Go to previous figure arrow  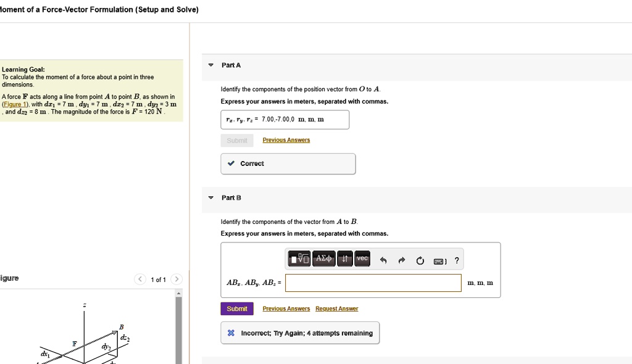coord(140,279)
